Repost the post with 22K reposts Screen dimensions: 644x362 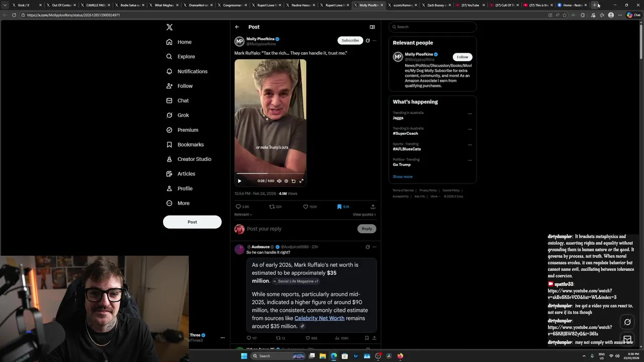tap(276, 207)
